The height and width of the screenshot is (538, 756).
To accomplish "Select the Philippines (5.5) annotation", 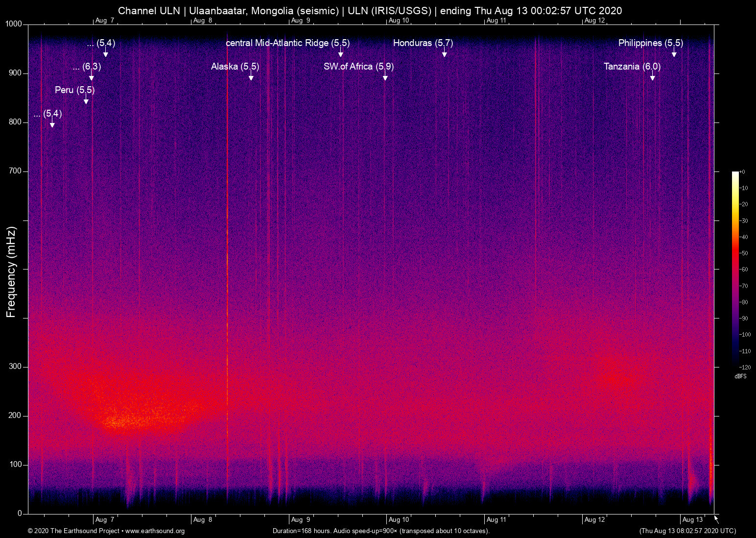I will pos(650,43).
